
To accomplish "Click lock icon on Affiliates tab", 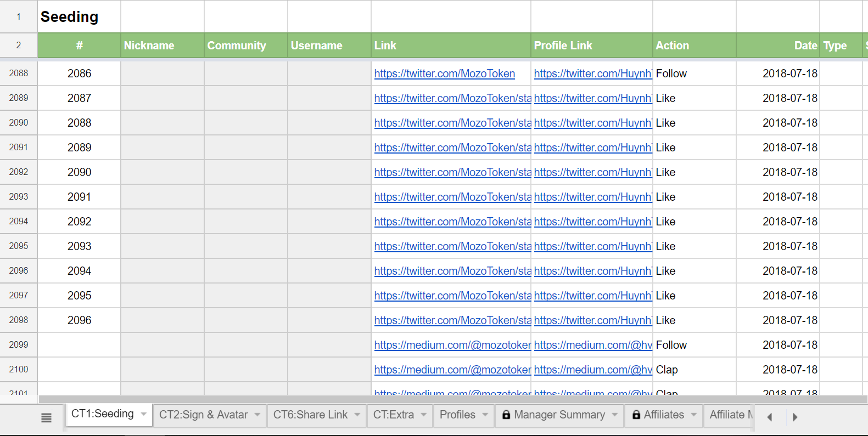I will click(636, 415).
